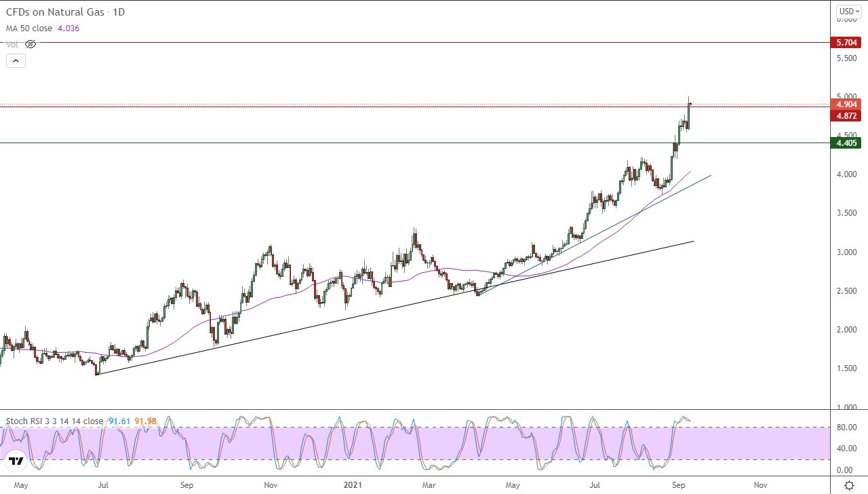Screen dimensions: 868x494
Task: Select the green 4.405 price label
Action: 847,142
